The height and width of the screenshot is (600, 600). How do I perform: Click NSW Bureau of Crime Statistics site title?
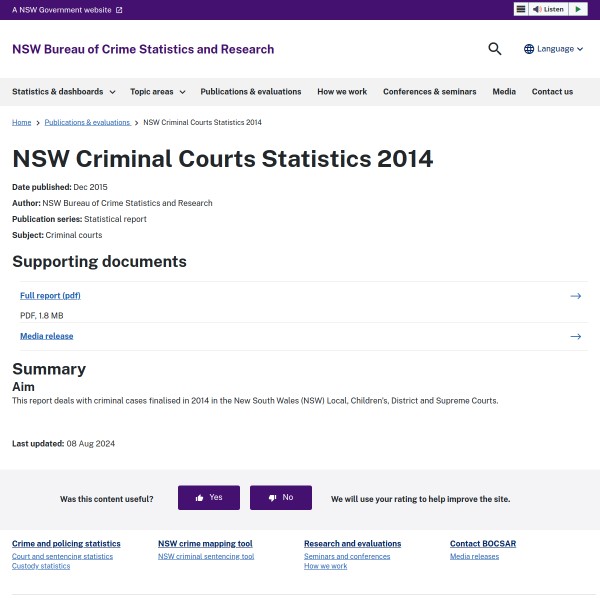coord(143,49)
